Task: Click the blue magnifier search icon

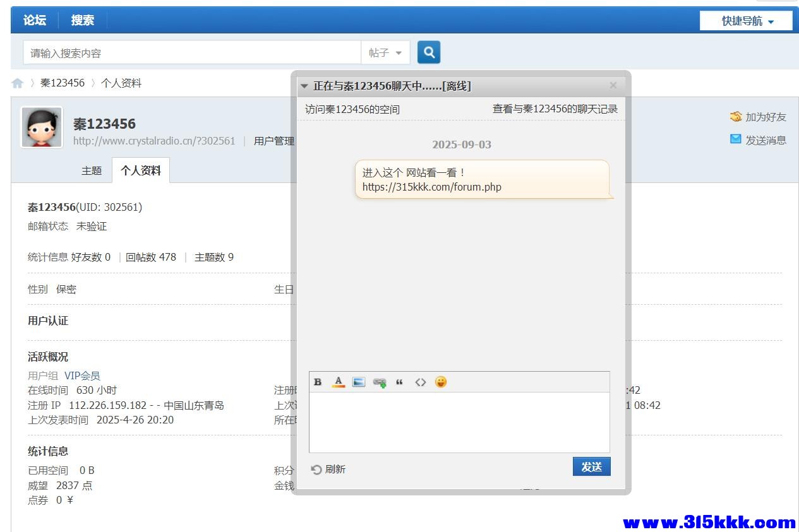Action: (x=428, y=52)
